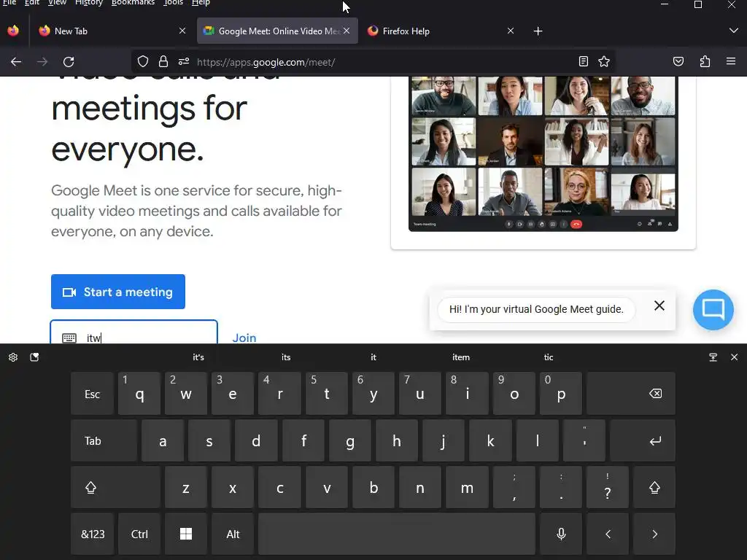This screenshot has width=747, height=560.
Task: Tap the keyboard return arrow key
Action: pyautogui.click(x=643, y=441)
